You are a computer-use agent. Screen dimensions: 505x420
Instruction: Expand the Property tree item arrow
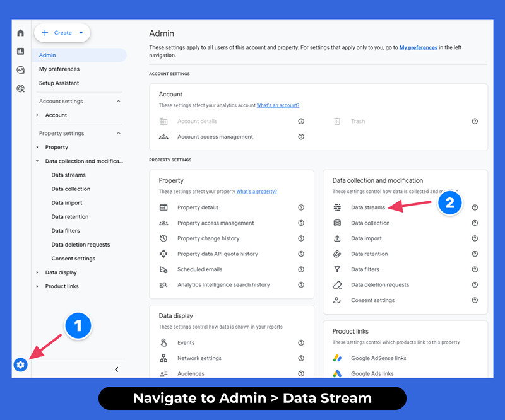coord(37,148)
